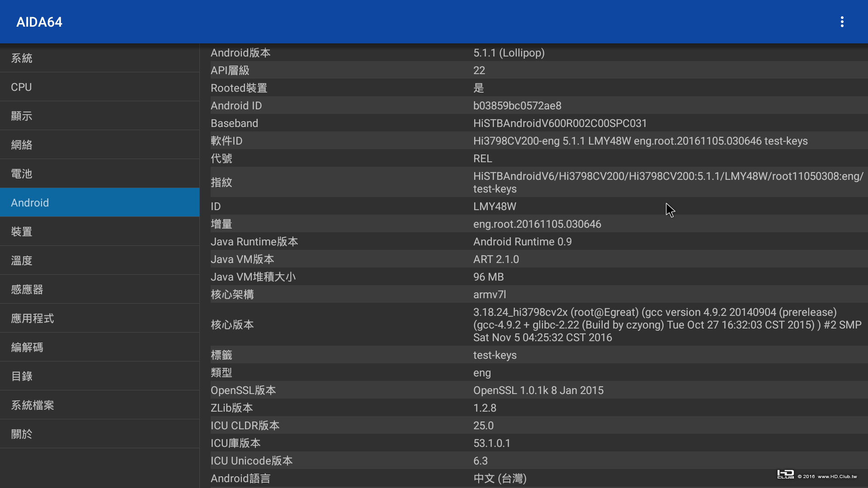The height and width of the screenshot is (488, 868).
Task: Click the Android ID value row
Action: click(x=517, y=106)
